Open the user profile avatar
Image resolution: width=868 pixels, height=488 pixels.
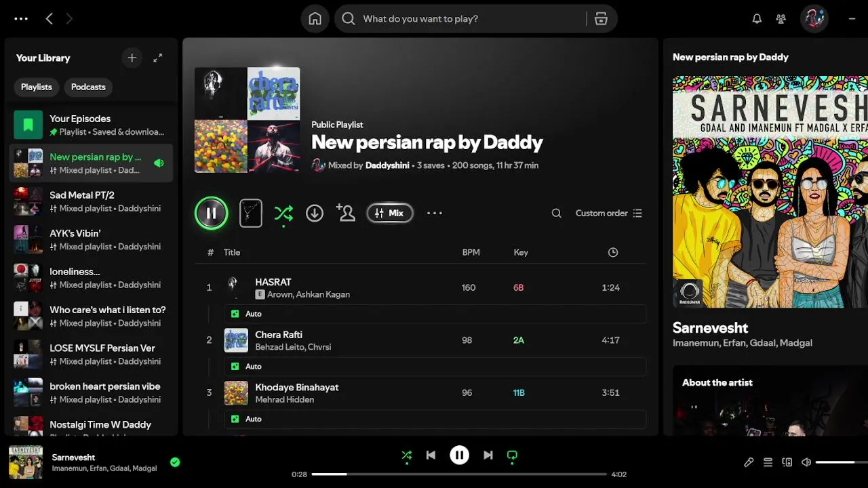tap(814, 19)
